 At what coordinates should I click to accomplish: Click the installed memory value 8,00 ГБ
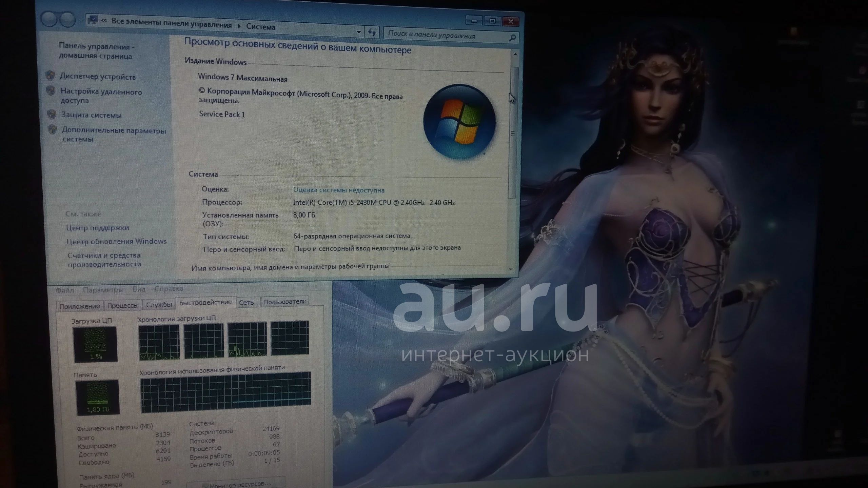[304, 215]
